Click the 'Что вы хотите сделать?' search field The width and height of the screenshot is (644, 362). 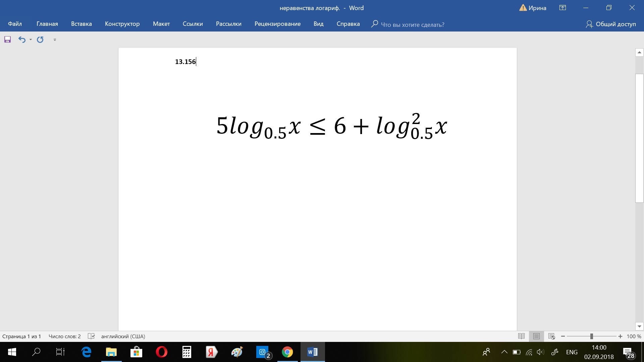click(412, 24)
